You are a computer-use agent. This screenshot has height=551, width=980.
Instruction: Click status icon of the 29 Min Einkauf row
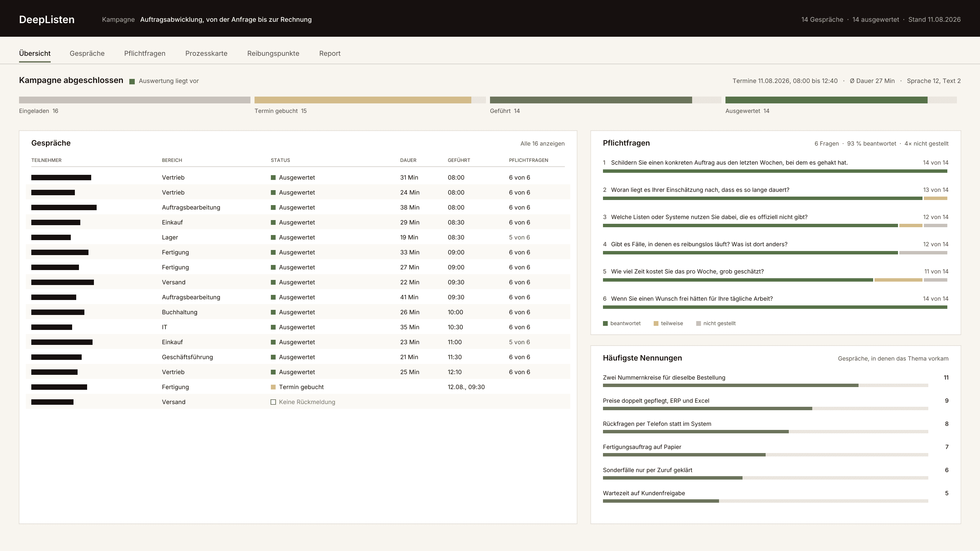[273, 222]
